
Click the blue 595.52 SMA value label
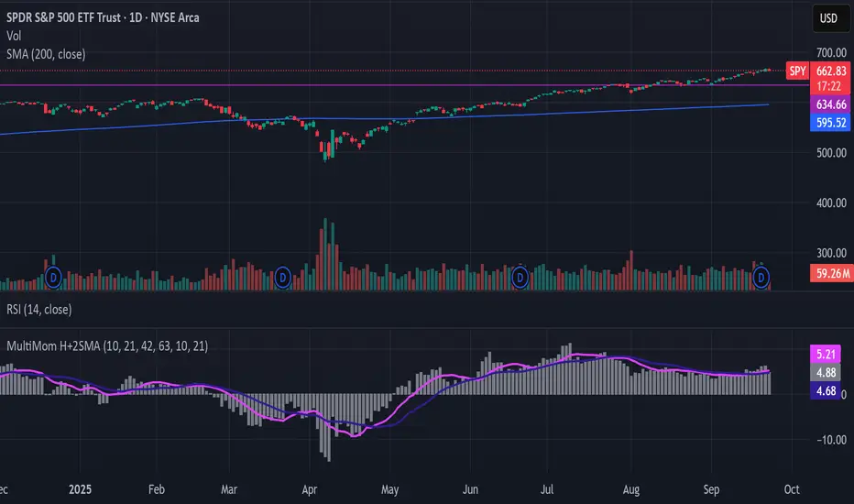[830, 123]
